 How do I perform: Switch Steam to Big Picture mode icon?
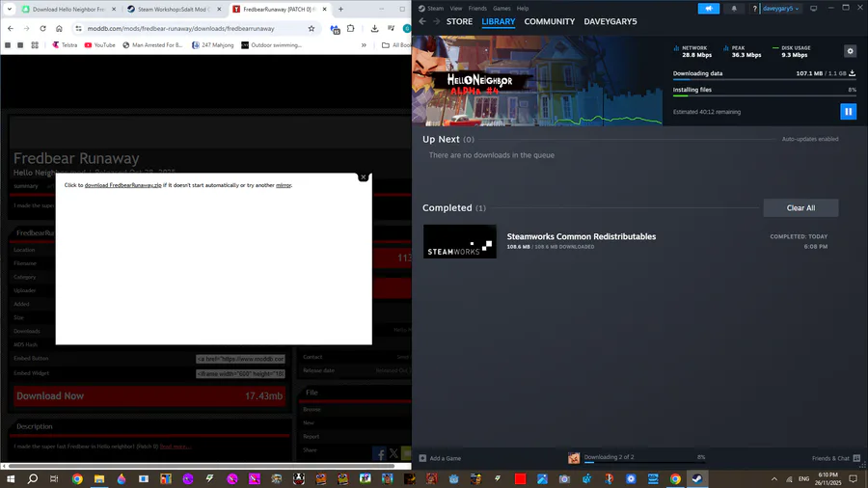pyautogui.click(x=813, y=9)
